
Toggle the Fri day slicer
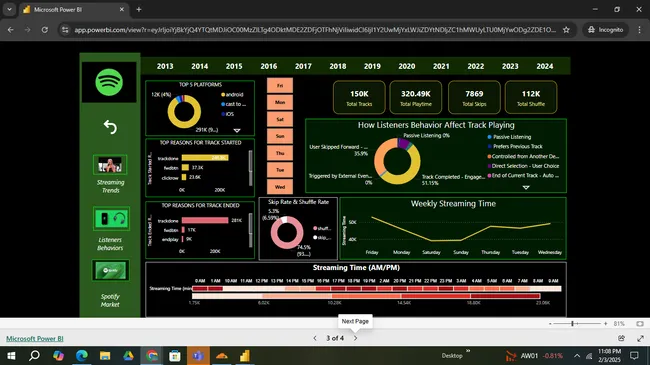click(280, 85)
